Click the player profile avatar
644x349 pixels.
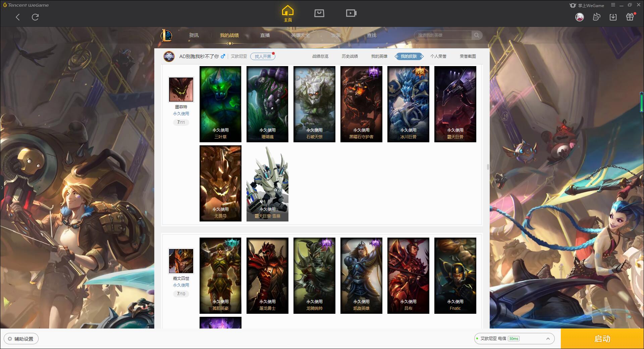(x=169, y=56)
